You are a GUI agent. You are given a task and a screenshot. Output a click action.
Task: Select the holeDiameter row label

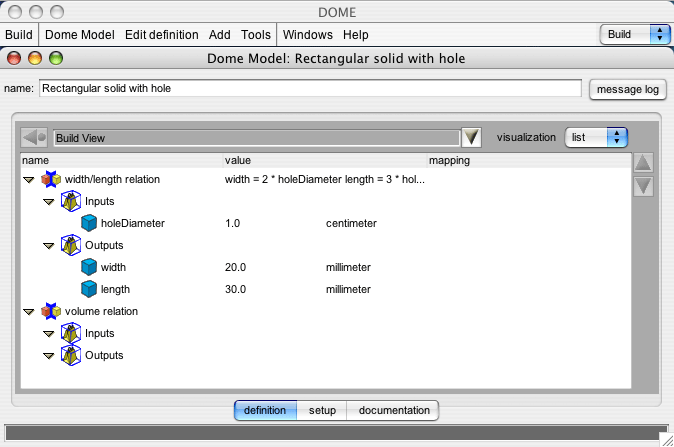(133, 223)
